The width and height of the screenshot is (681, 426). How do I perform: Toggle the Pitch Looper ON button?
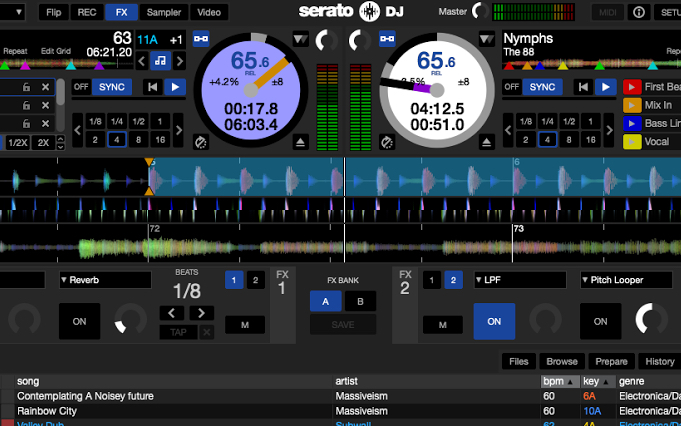click(600, 321)
